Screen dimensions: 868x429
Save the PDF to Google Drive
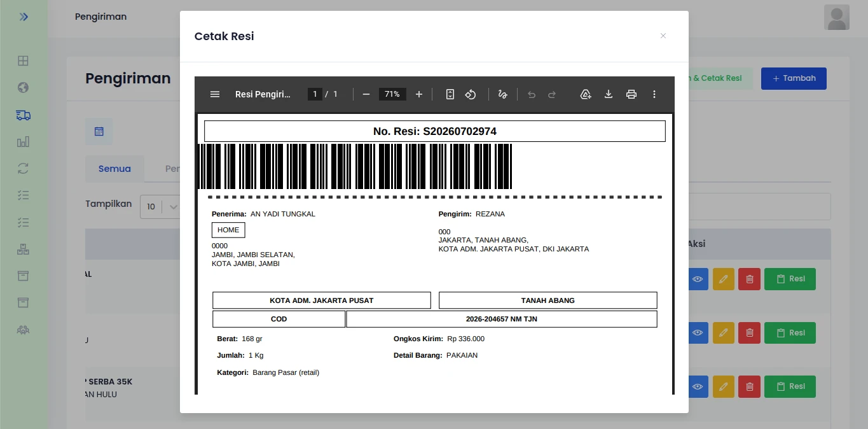586,94
